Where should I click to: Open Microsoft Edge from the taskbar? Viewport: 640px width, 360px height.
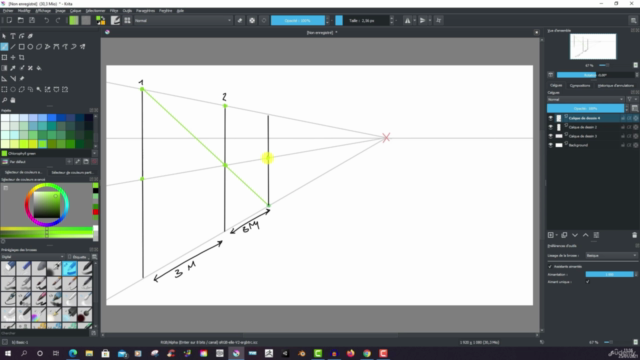click(x=73, y=353)
